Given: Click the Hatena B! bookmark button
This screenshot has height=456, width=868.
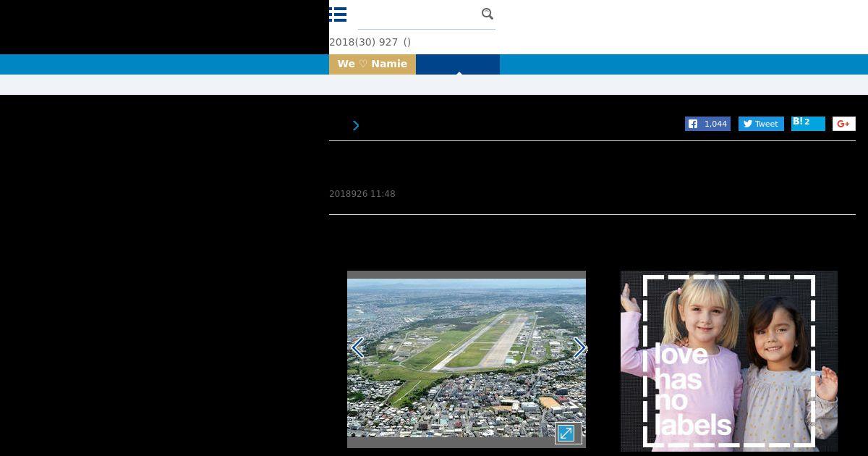Looking at the screenshot, I should [x=808, y=123].
